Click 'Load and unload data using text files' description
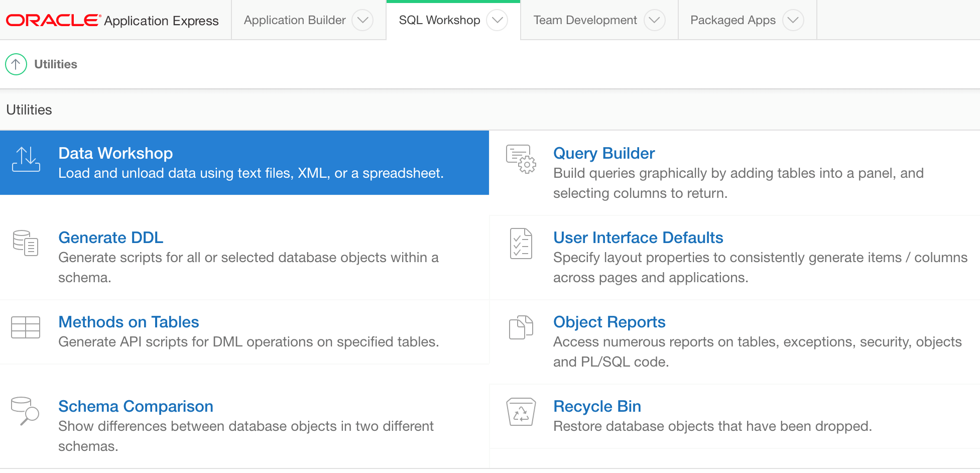Image resolution: width=980 pixels, height=473 pixels. (251, 173)
